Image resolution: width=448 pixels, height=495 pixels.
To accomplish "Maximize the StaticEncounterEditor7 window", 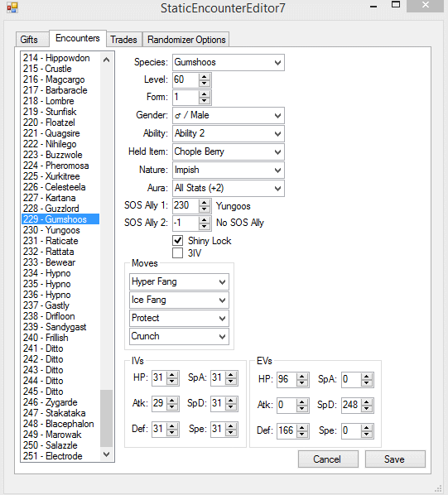I will (396, 5).
